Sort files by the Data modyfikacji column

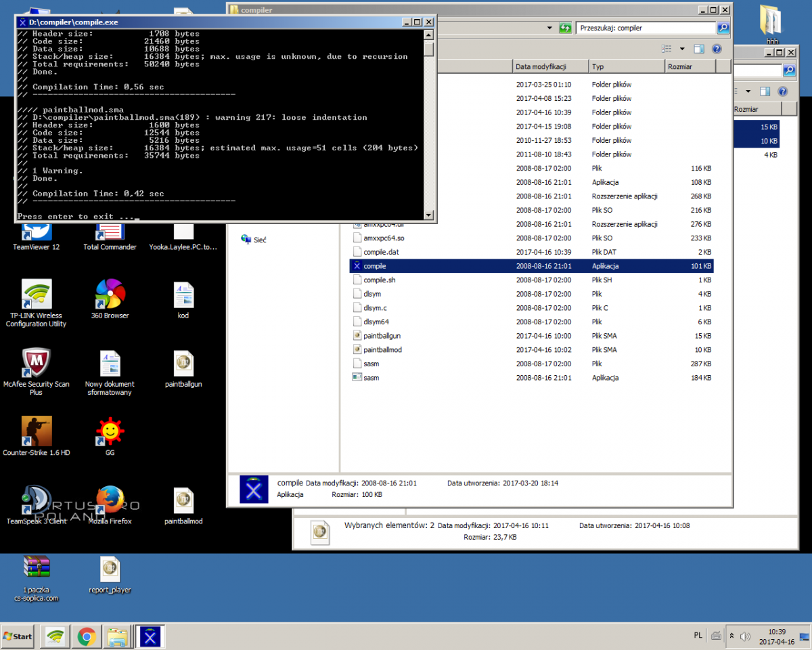pyautogui.click(x=548, y=66)
